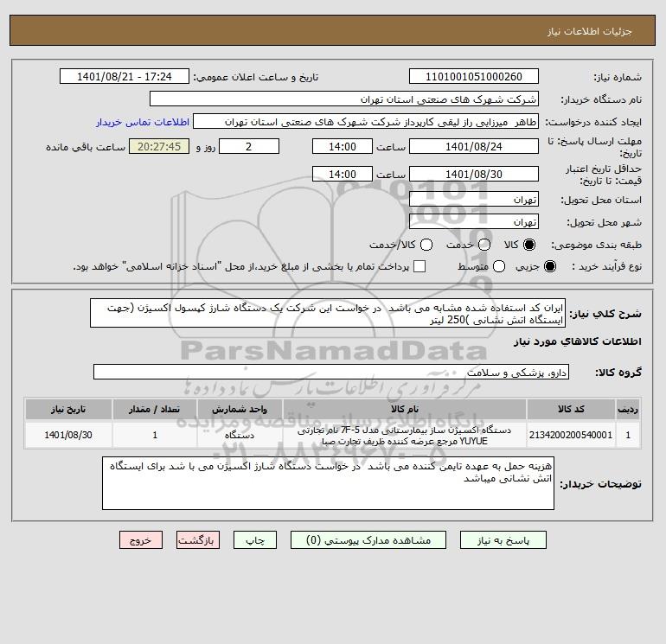Click the استان محل تحویل field تهران

click(474, 199)
